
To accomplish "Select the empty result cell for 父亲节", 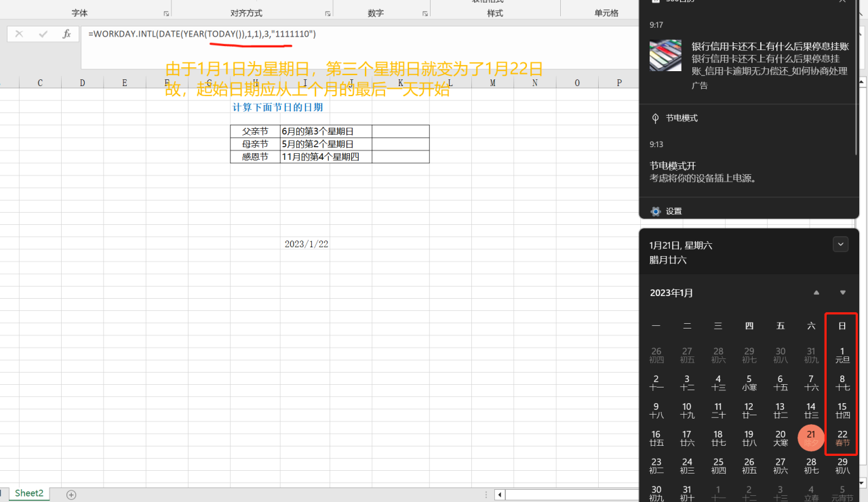I will (x=401, y=131).
